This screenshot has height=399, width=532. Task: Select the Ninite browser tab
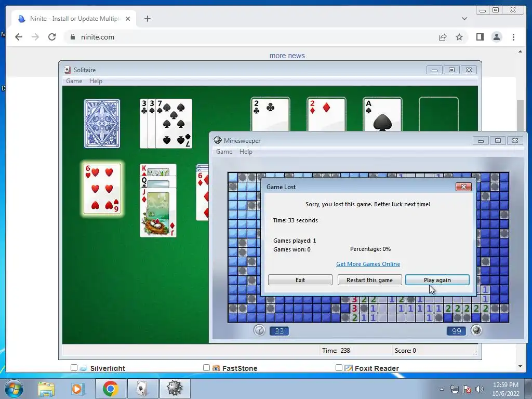[x=74, y=19]
